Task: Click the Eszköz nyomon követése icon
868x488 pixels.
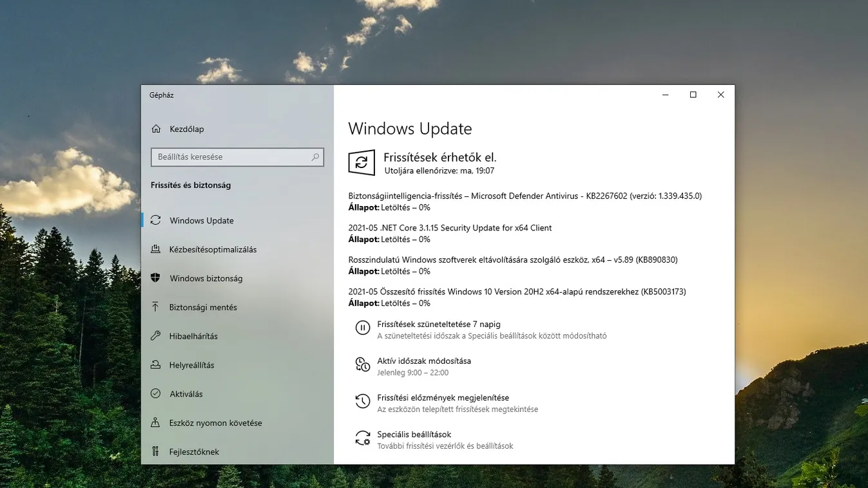Action: [x=155, y=423]
